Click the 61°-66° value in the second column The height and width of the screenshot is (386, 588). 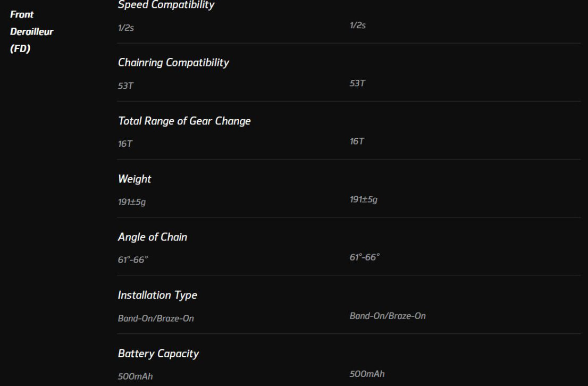[365, 257]
